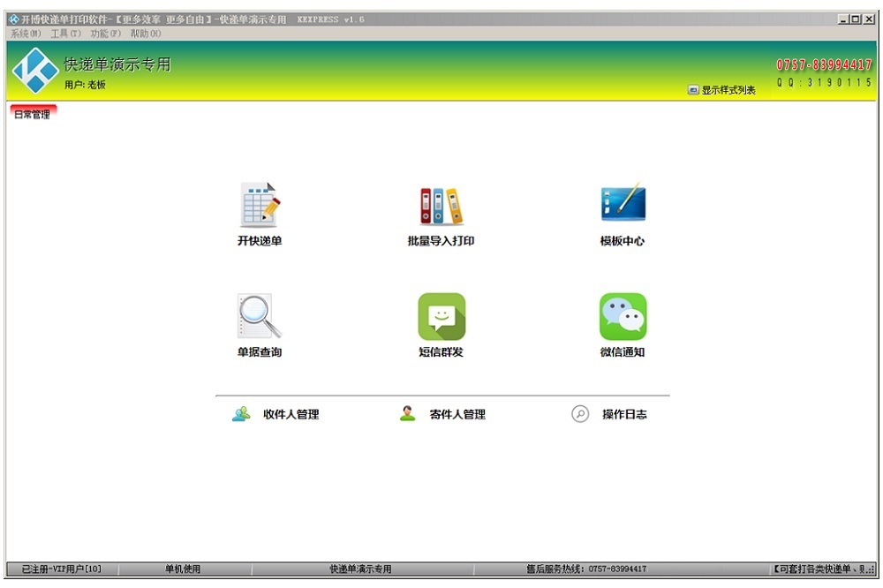Open 短信群发 green message icon

click(441, 317)
